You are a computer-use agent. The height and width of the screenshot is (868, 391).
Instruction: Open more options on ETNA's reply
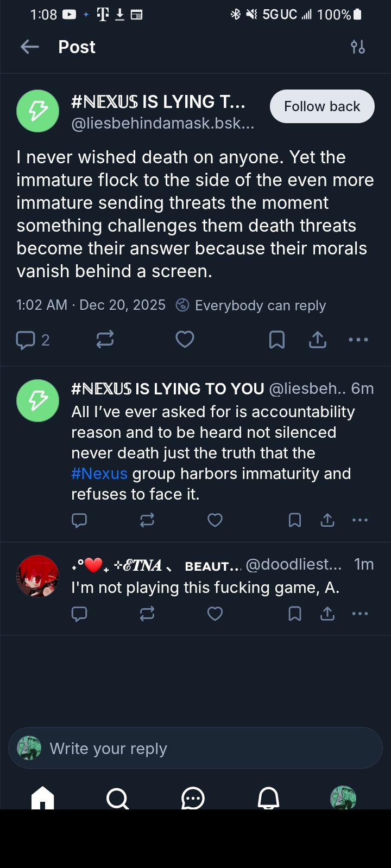click(360, 614)
